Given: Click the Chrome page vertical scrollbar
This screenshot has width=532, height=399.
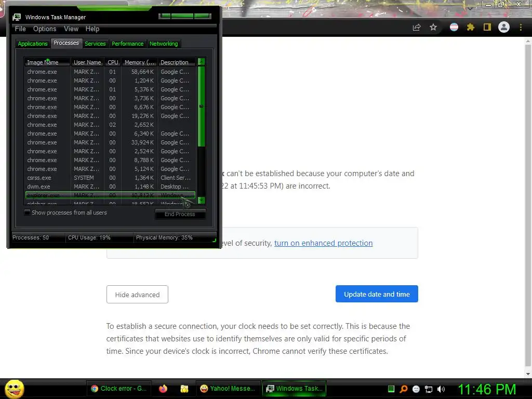Looking at the screenshot, I should tap(528, 205).
